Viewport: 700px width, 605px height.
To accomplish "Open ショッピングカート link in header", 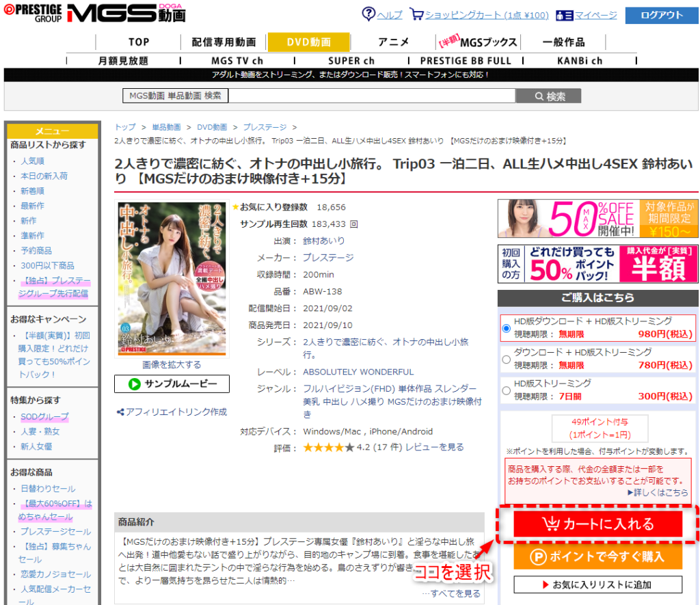I will click(487, 15).
